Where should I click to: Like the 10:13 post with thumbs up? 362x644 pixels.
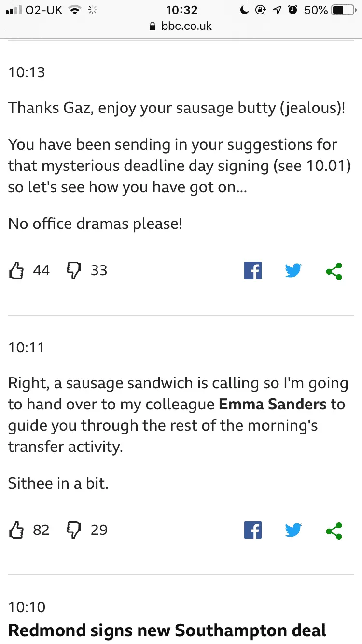point(17,270)
